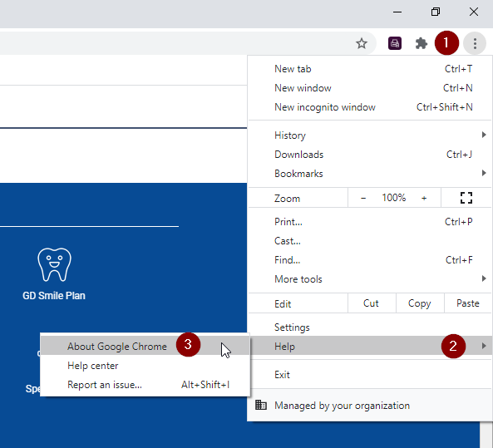Screen dimensions: 493x448
Task: Minimize the Chrome window
Action: click(x=397, y=12)
